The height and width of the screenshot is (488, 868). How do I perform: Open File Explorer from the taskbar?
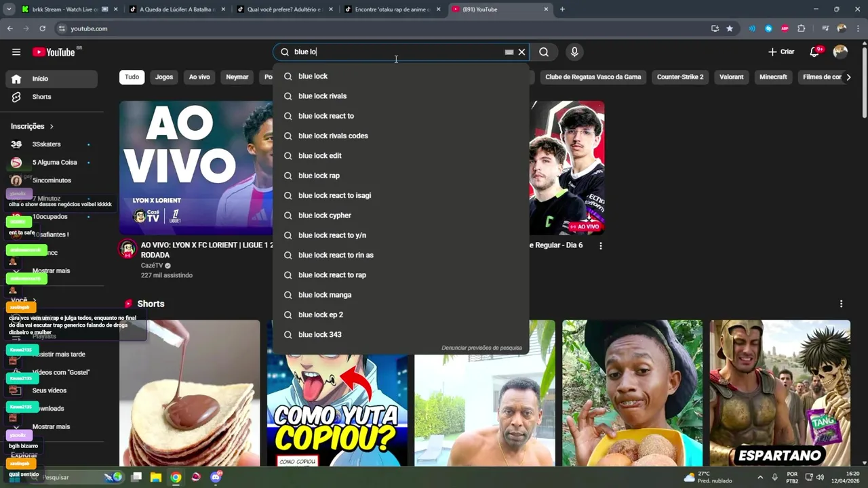[x=156, y=477]
